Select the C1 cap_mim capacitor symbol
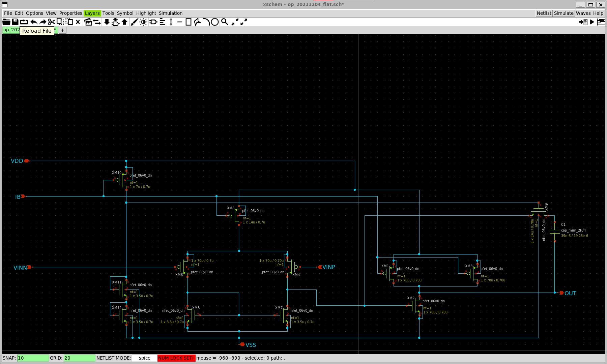Screen dimensions: 607x364 pyautogui.click(x=555, y=231)
